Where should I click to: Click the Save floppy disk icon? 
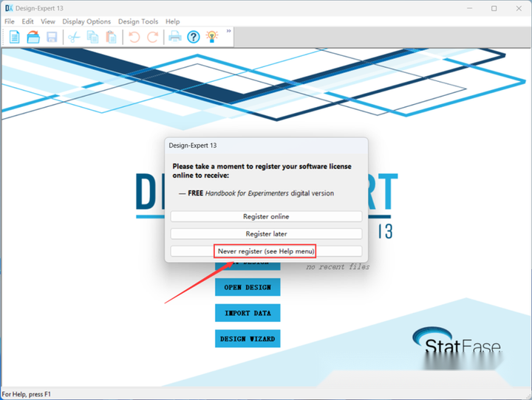[x=52, y=37]
